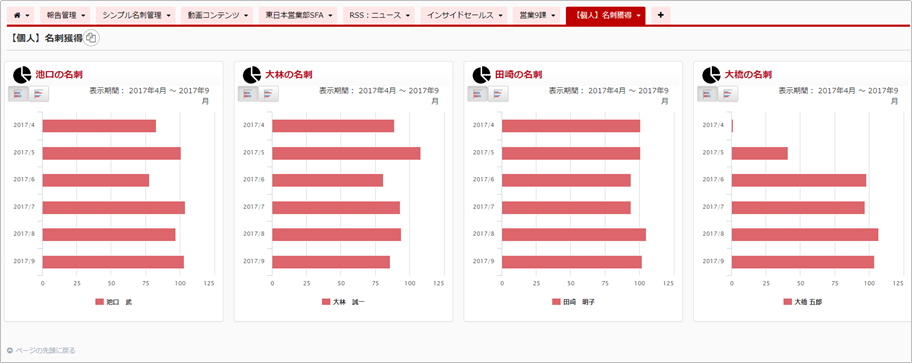Switch 池口の名刺 to first bar chart view
Screen dimensions: 912x363
[18, 94]
